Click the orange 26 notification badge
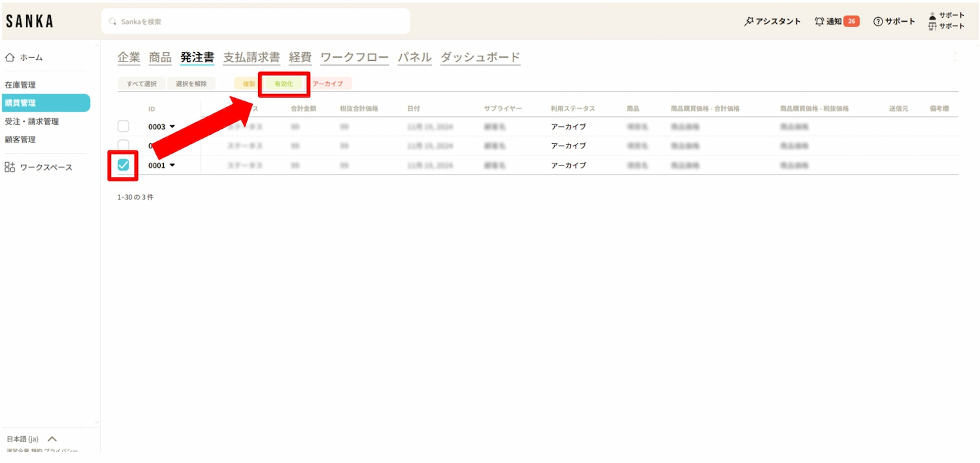 pos(851,22)
